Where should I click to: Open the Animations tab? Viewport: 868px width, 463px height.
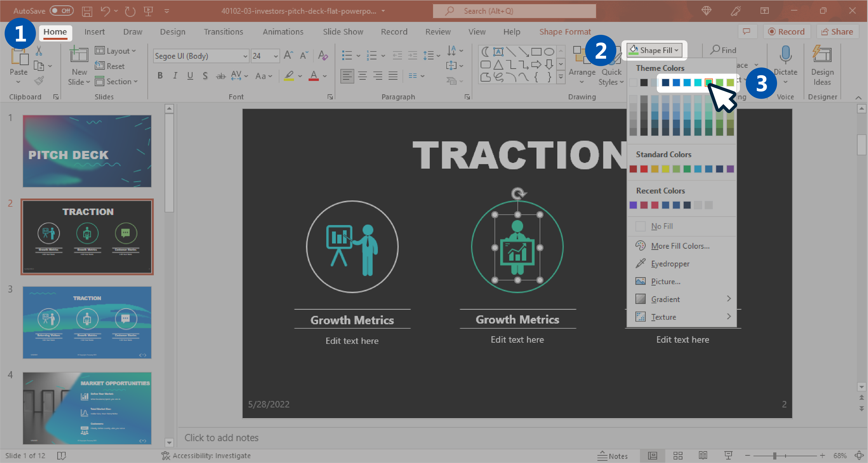pos(283,32)
